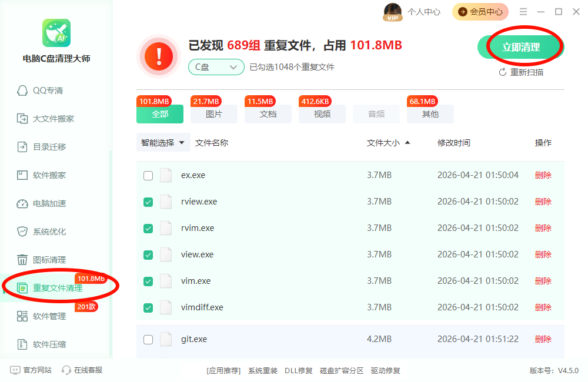Screen dimensions: 588x382
Task: Click the 版本号: V4.5.0 text
Action: [x=554, y=371]
